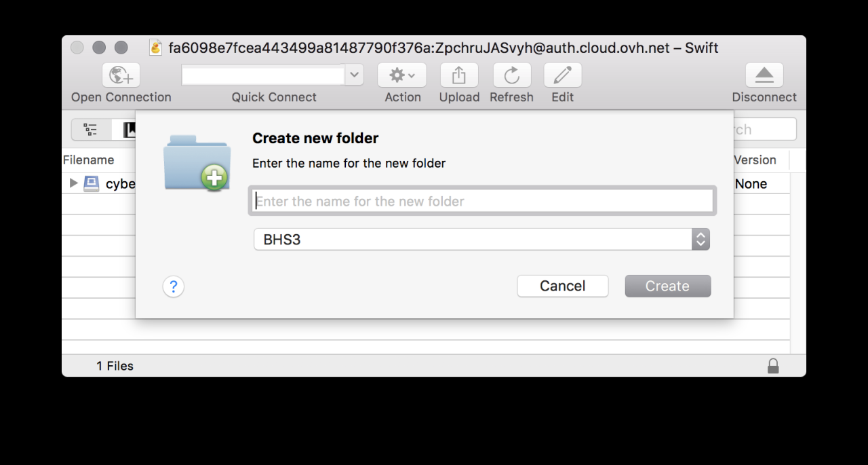868x465 pixels.
Task: Open the Action gear menu
Action: (x=402, y=75)
